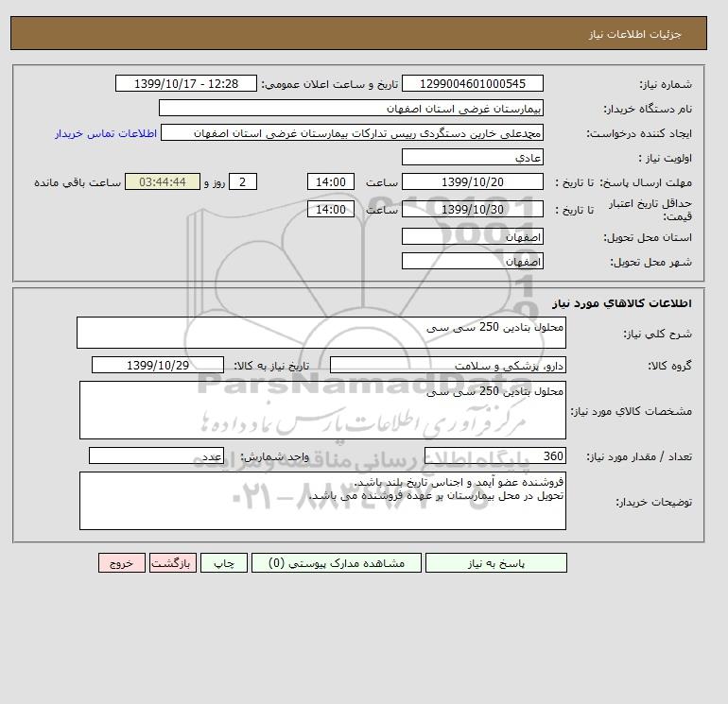Click the remaining time counter 03:44:44
728x704 pixels.
(163, 182)
